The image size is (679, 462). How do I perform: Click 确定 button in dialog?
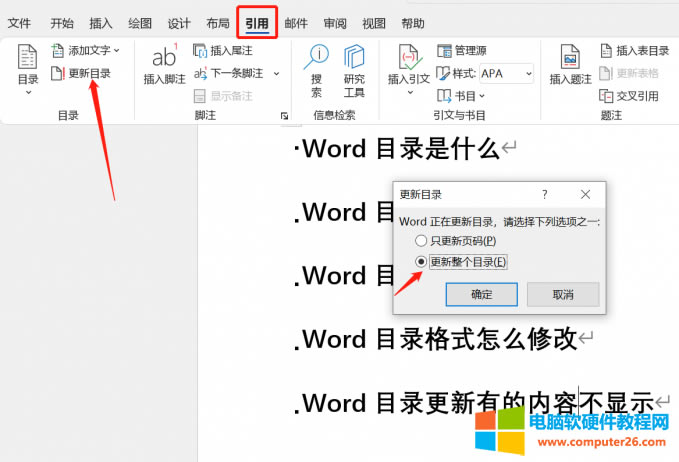(x=481, y=294)
